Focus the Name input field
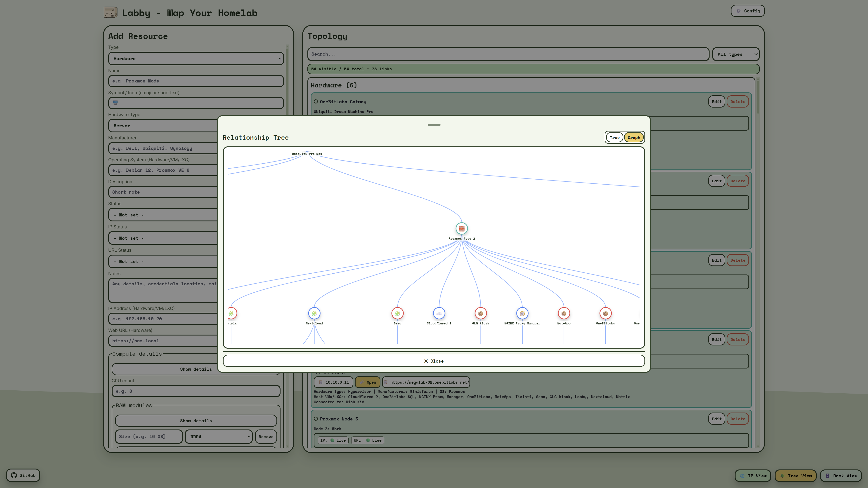Screen dimensions: 868x488 pyautogui.click(x=196, y=81)
